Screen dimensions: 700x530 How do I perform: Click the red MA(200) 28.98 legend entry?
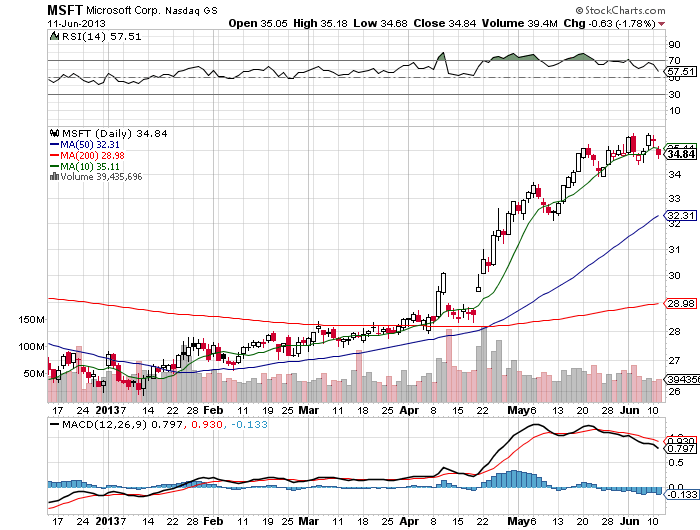(x=87, y=155)
